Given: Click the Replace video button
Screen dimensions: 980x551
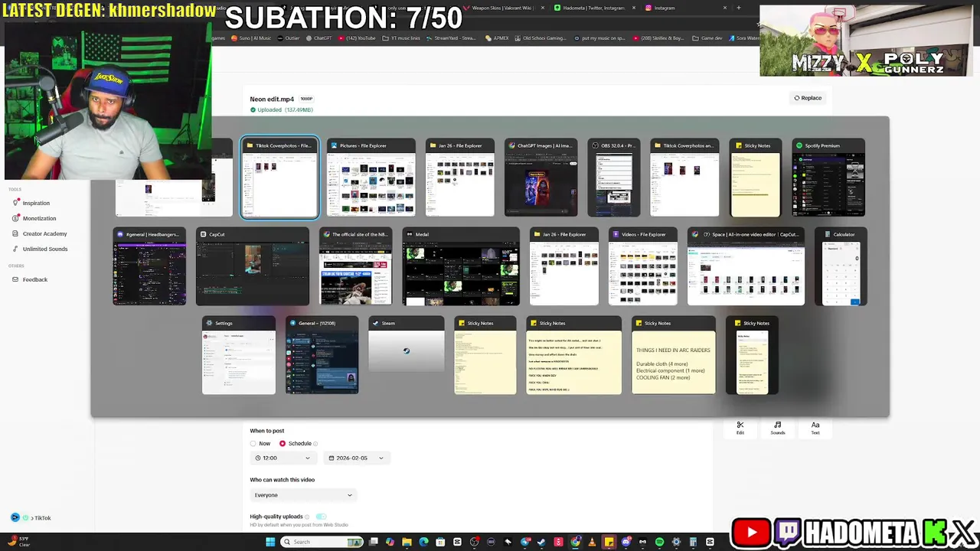Looking at the screenshot, I should pos(808,98).
